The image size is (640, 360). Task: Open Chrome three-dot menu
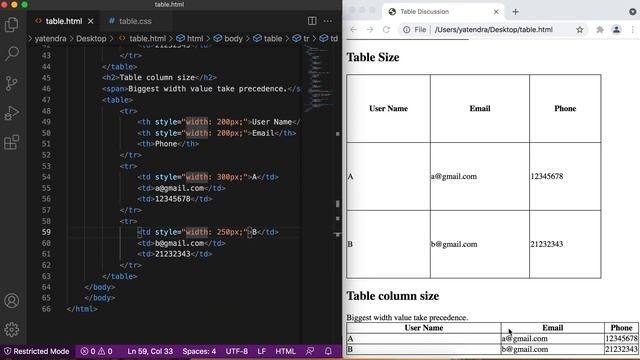point(633,29)
